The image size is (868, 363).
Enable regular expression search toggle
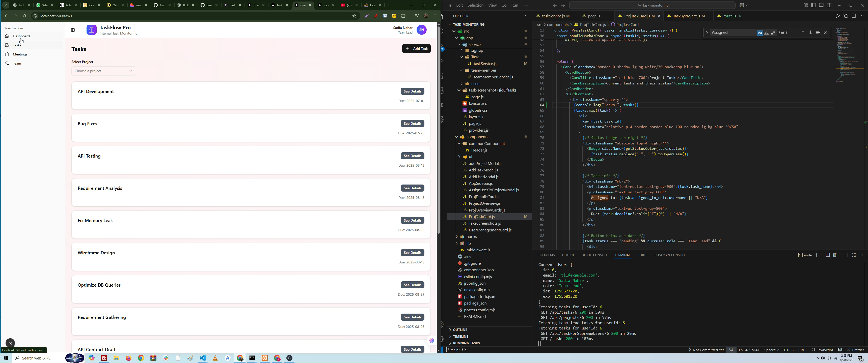tap(773, 33)
